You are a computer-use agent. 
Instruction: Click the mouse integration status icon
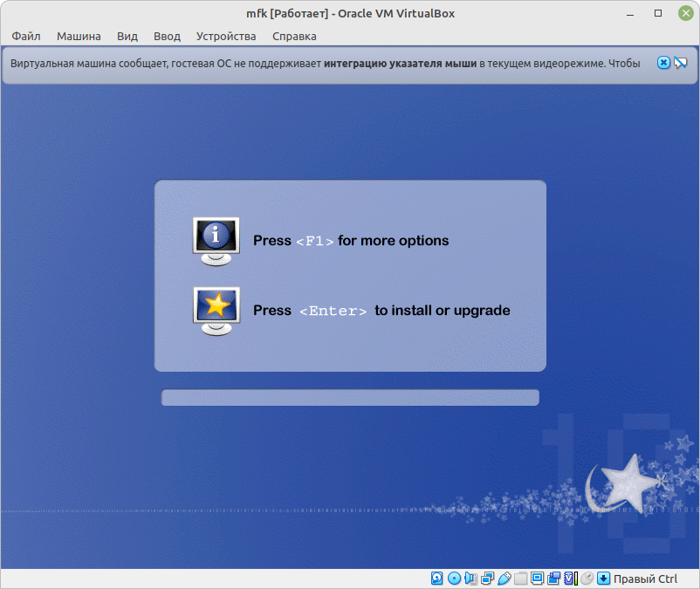coord(587,579)
